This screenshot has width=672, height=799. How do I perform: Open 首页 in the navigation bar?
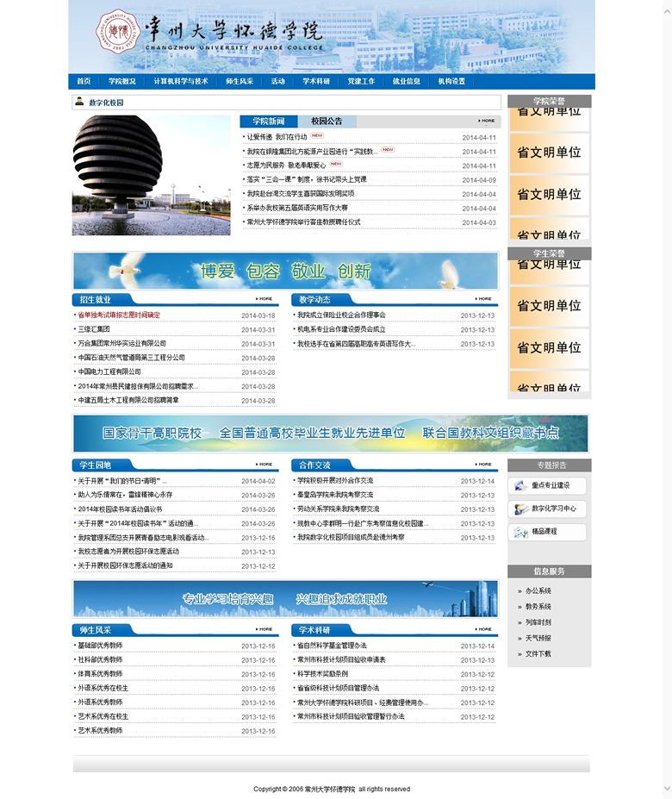pyautogui.click(x=84, y=81)
